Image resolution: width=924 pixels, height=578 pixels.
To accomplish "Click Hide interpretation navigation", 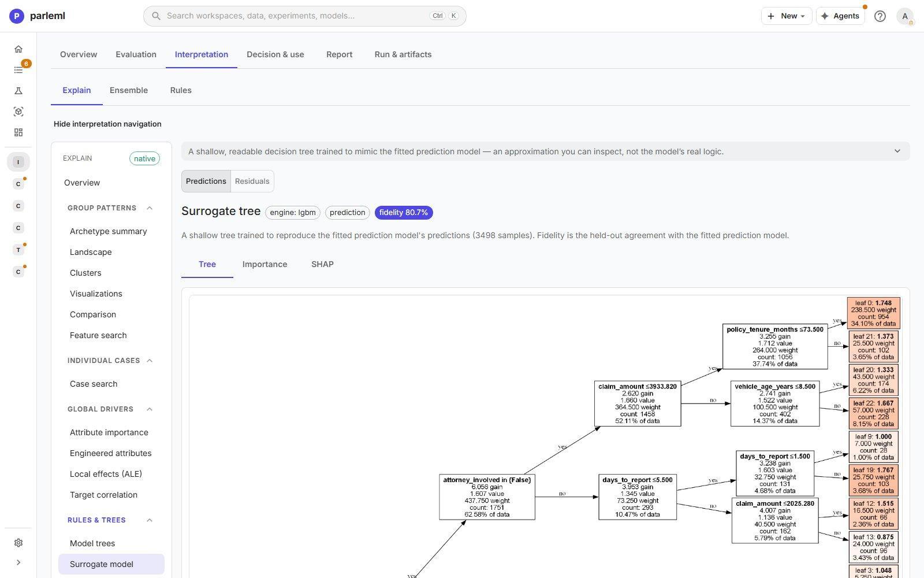I will click(x=107, y=124).
